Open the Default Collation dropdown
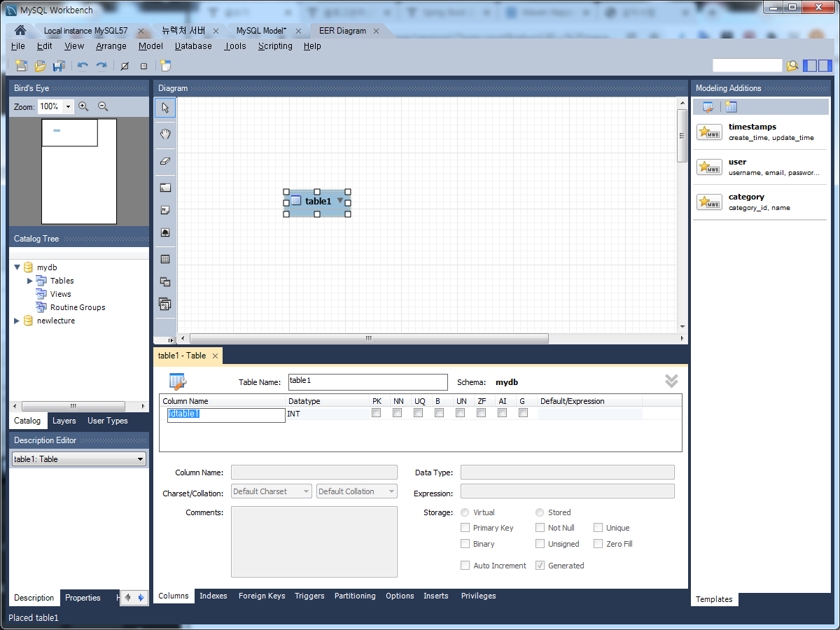 [357, 491]
